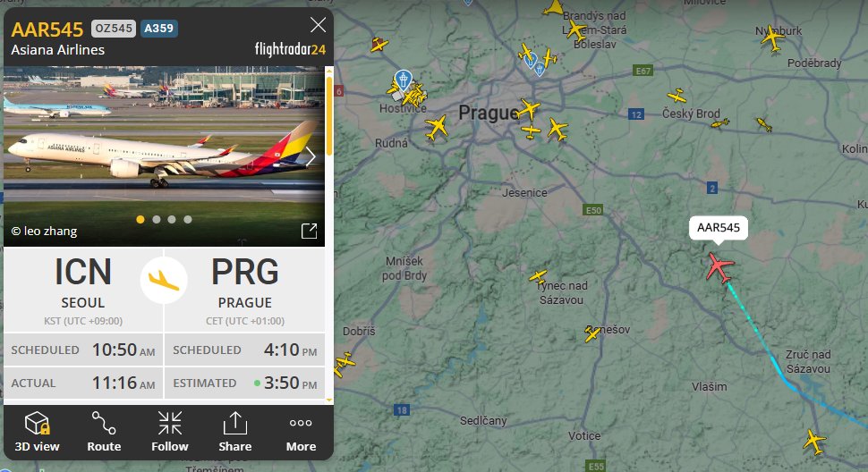Open the aircraft photo in a new window
This screenshot has height=472, width=868.
click(x=309, y=231)
